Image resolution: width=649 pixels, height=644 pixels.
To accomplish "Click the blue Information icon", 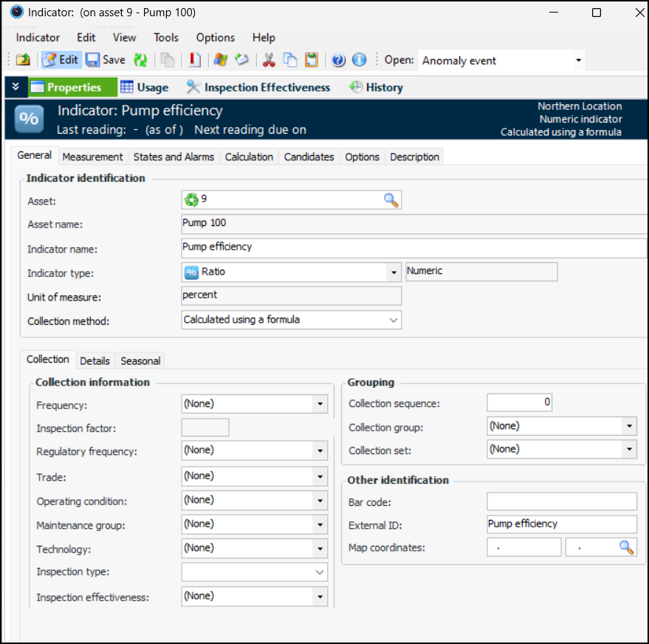I will tap(359, 61).
